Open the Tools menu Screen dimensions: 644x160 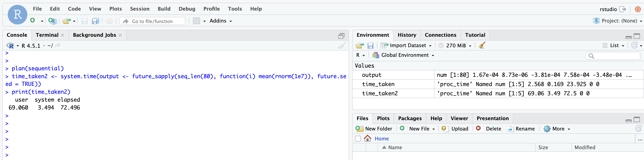pos(235,9)
